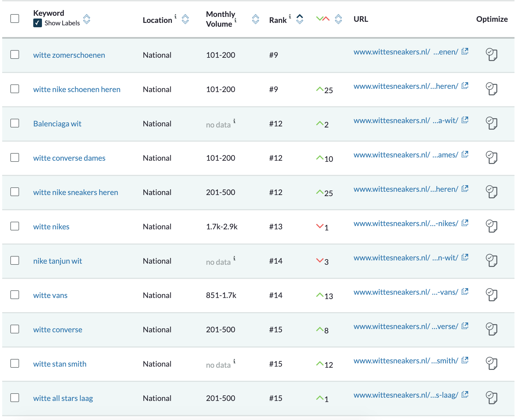Select the witte nike schoenen heren checkbox
515x420 pixels.
tap(15, 89)
